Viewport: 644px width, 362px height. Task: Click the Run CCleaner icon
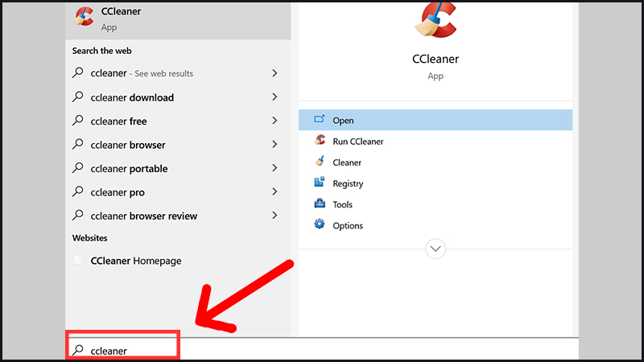(x=320, y=140)
